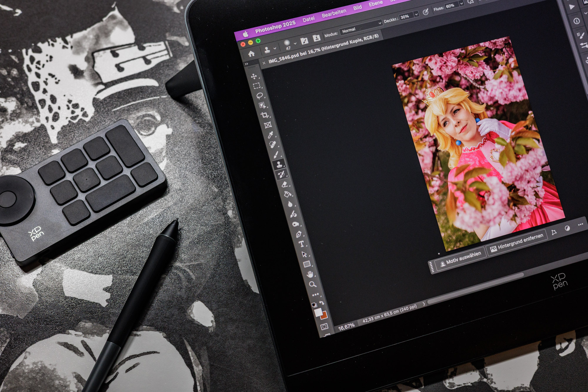Screen dimensions: 588x392
Task: Select the History Brush tool
Action: coord(282,174)
